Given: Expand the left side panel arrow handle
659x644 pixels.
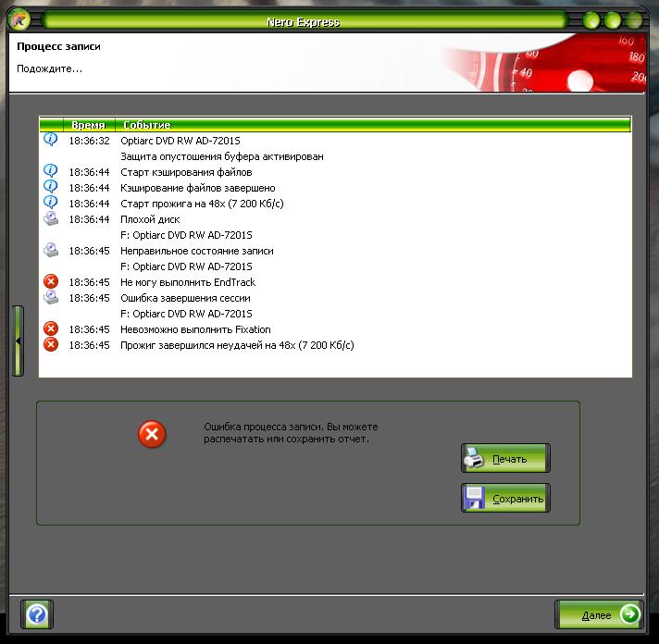Looking at the screenshot, I should (18, 341).
